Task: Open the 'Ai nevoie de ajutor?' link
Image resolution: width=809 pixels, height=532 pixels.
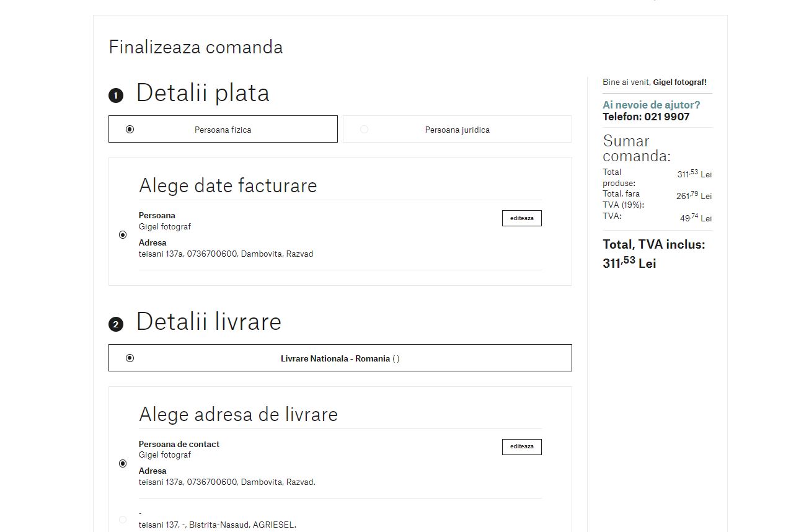Action: coord(651,105)
